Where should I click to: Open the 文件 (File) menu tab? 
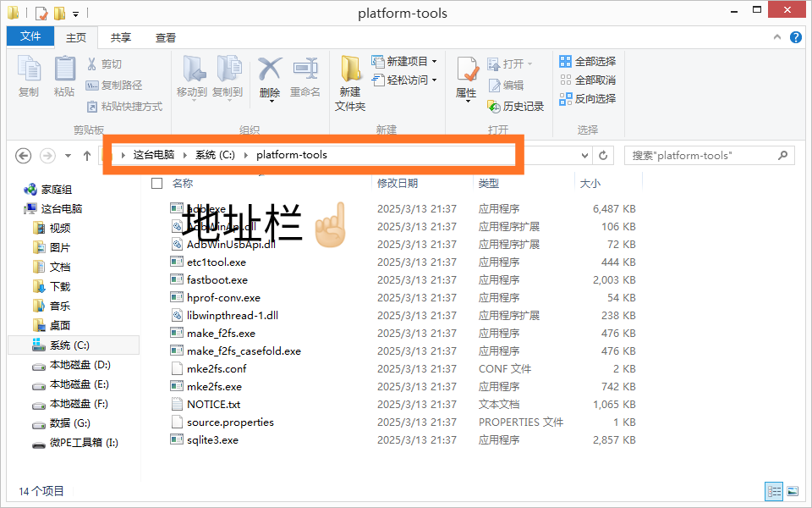[30, 37]
